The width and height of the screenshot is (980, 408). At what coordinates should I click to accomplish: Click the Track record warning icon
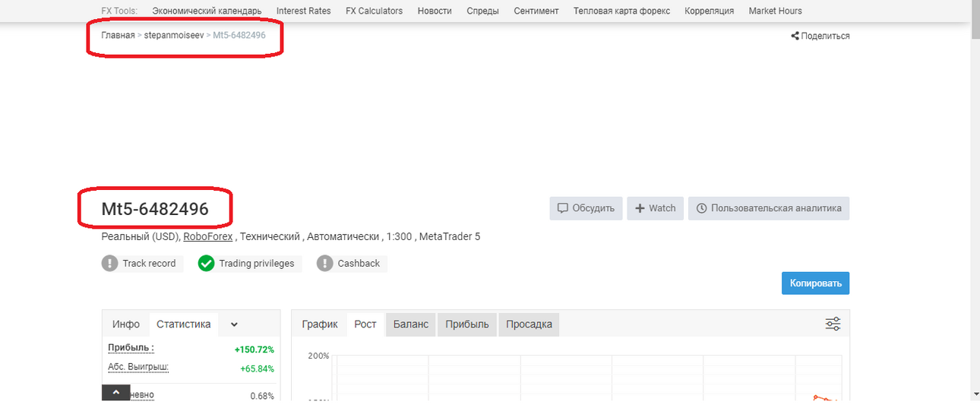tap(109, 264)
